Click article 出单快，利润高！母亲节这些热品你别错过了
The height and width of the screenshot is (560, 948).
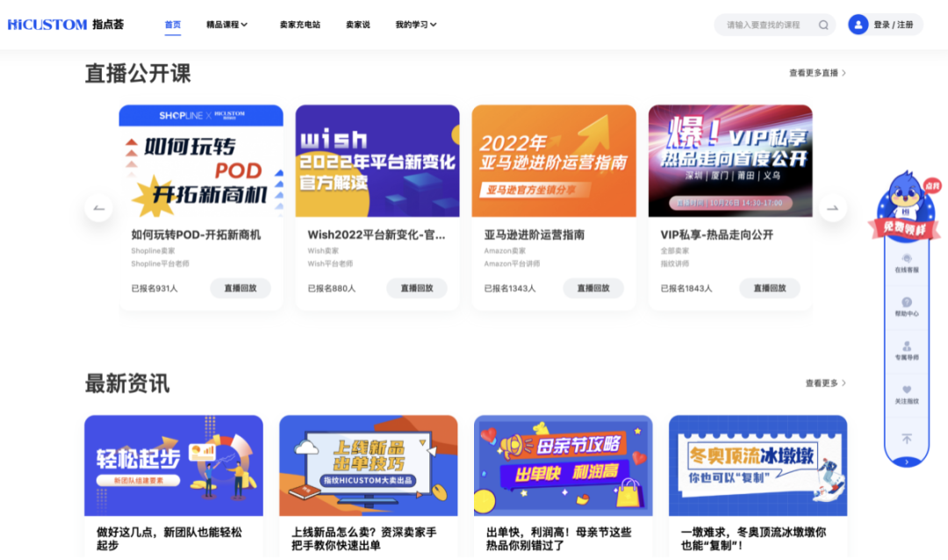558,538
